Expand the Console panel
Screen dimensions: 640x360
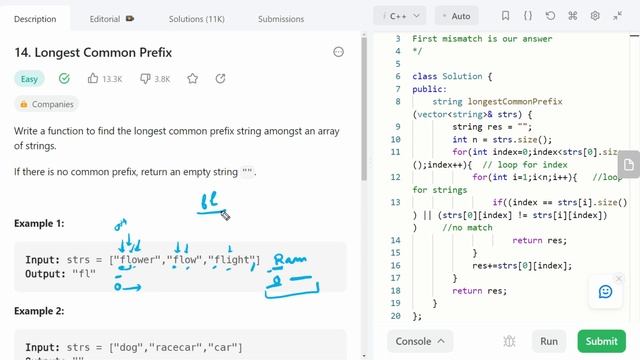(420, 341)
